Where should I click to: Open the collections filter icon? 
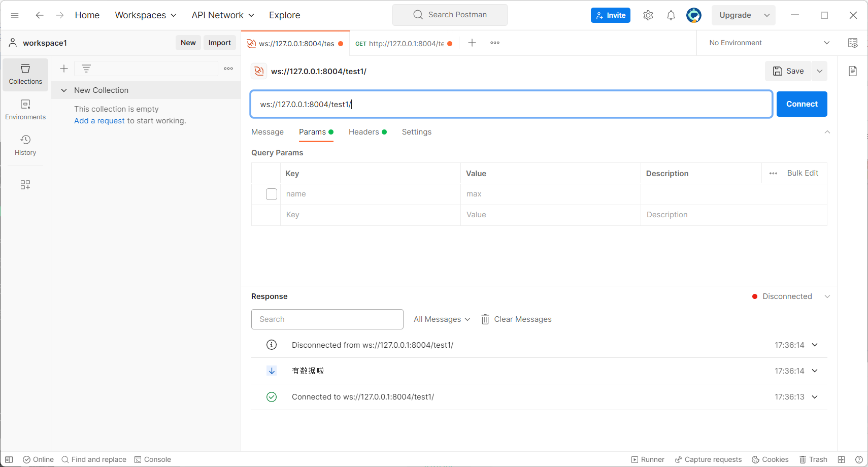point(86,69)
